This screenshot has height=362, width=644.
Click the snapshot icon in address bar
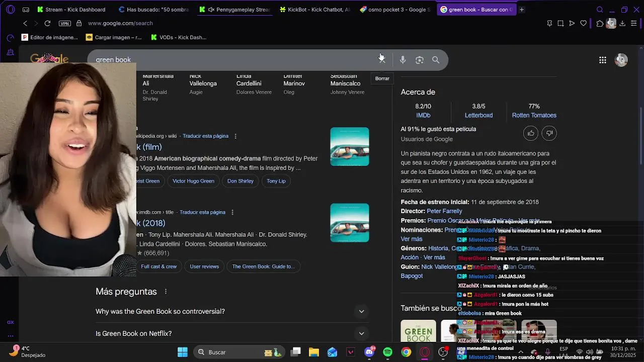[x=560, y=23]
